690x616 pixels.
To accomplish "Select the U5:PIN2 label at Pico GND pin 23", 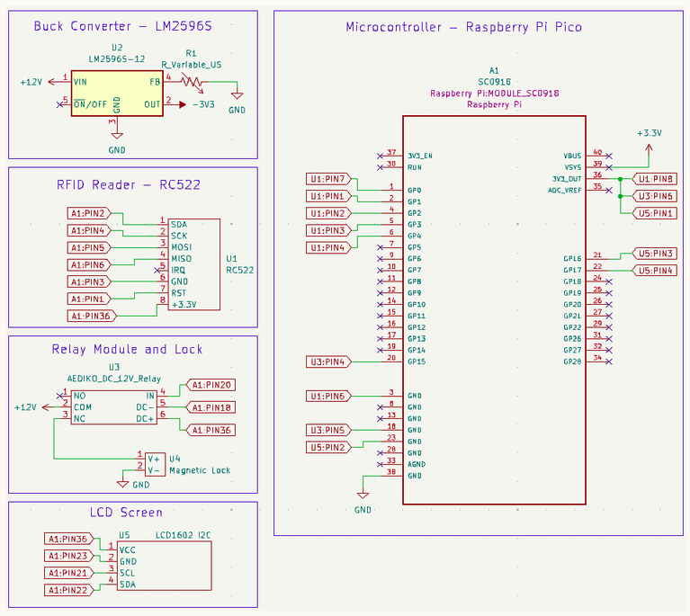I will point(328,448).
